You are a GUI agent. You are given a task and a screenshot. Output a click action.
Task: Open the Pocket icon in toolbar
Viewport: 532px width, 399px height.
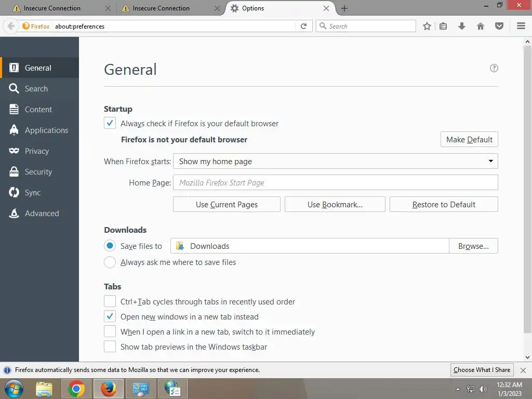click(x=499, y=26)
